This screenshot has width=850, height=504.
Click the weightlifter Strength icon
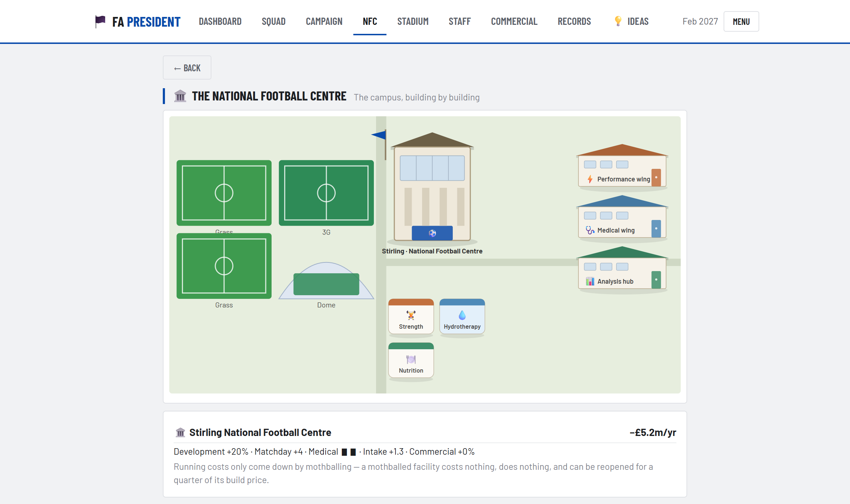(x=411, y=315)
